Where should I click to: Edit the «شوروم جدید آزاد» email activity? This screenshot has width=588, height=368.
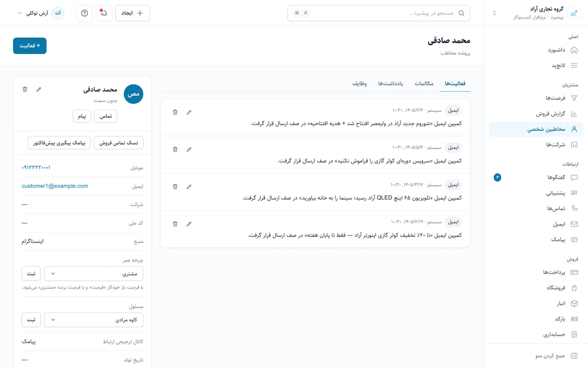189,112
